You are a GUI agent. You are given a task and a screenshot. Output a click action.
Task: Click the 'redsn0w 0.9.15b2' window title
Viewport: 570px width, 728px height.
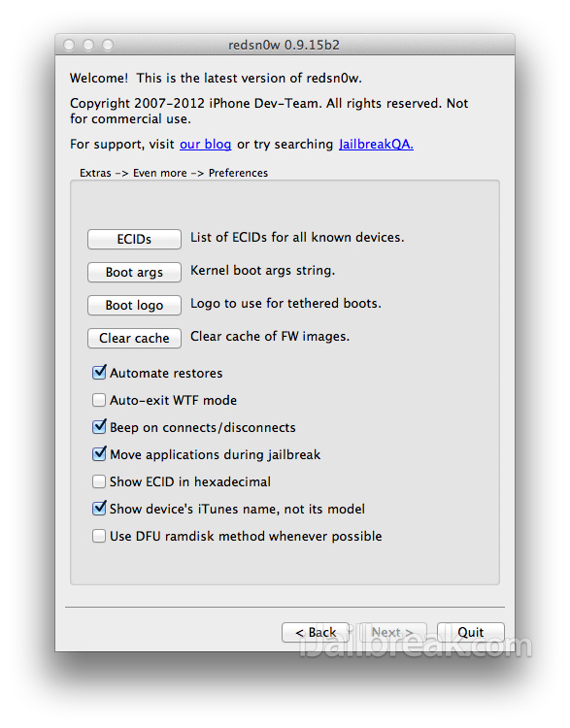284,45
